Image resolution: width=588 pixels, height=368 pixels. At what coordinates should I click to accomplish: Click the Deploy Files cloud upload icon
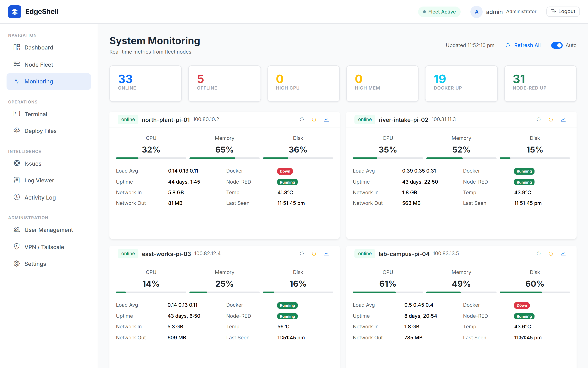tap(17, 130)
